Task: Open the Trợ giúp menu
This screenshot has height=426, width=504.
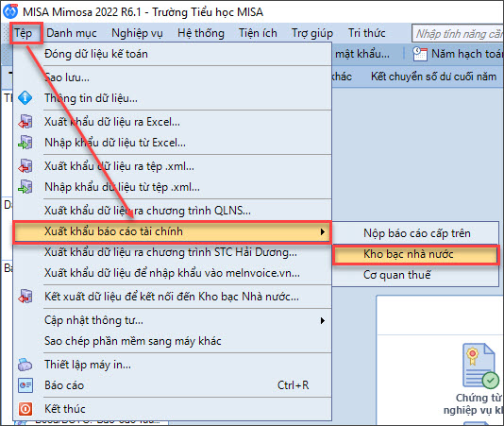Action: tap(312, 33)
